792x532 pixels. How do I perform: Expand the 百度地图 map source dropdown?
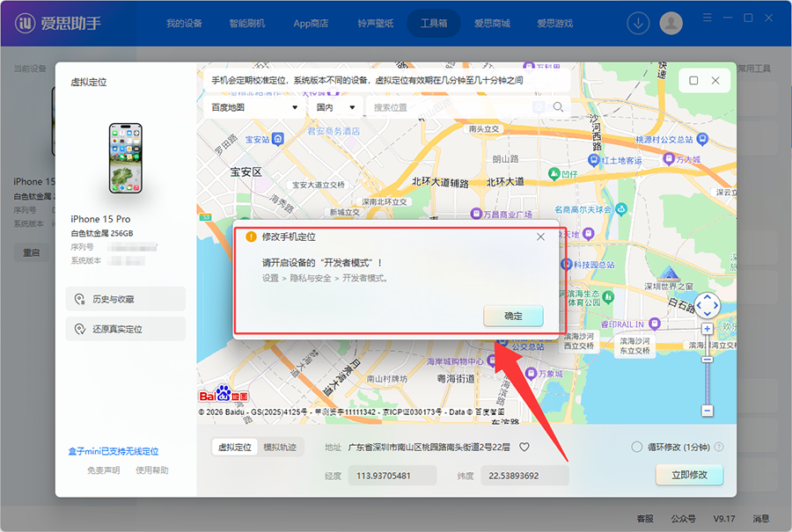254,107
